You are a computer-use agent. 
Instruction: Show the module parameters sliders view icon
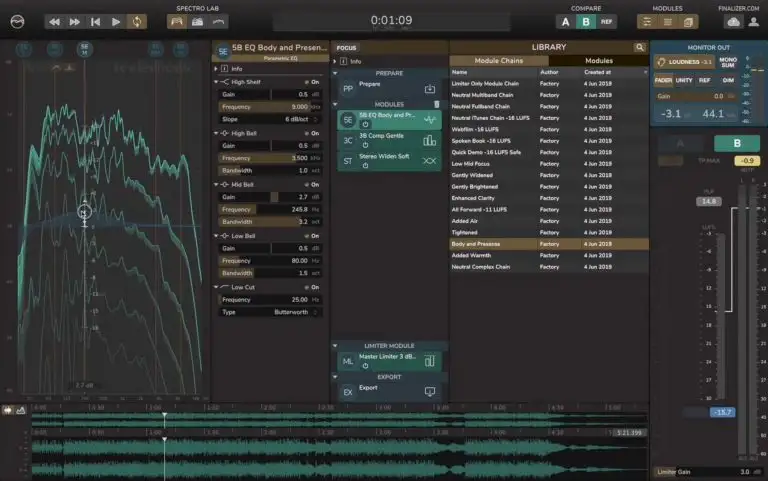647,22
